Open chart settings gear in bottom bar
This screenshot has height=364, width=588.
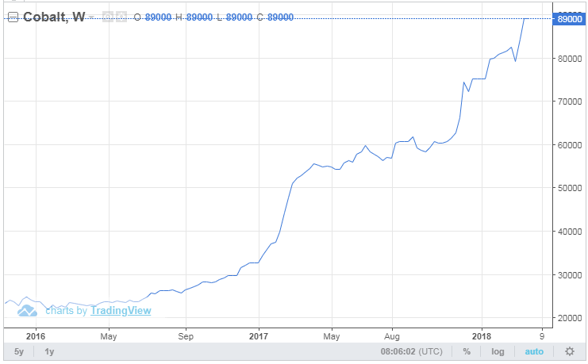(570, 351)
